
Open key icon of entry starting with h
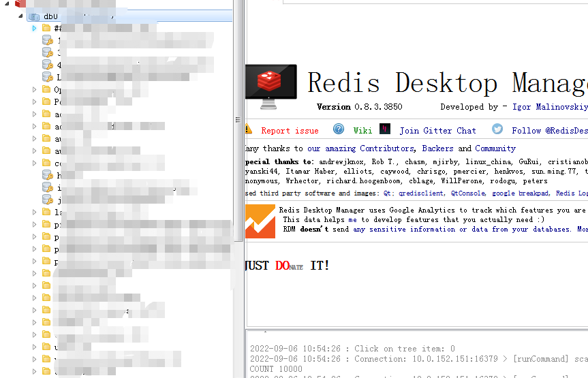48,175
